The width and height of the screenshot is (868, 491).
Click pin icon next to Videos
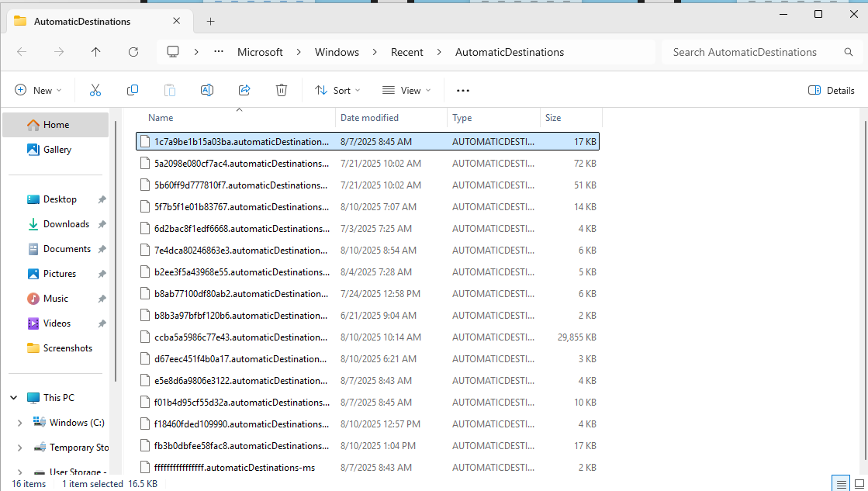[102, 323]
